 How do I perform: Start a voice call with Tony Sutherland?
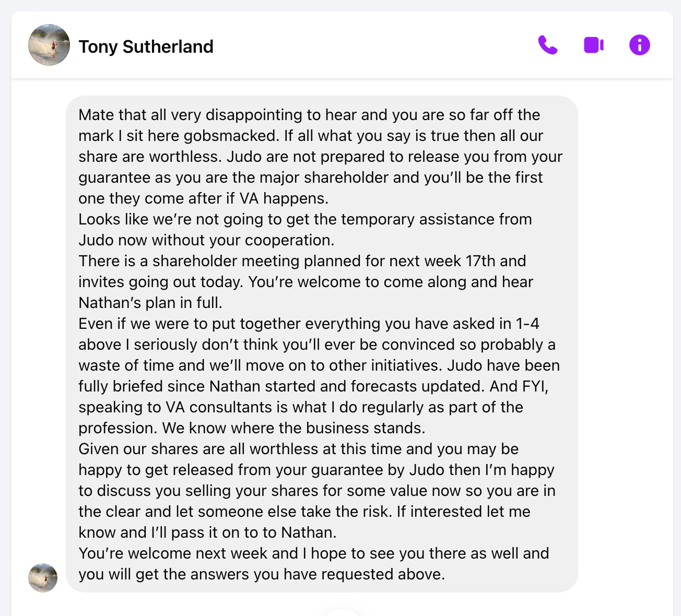(548, 45)
